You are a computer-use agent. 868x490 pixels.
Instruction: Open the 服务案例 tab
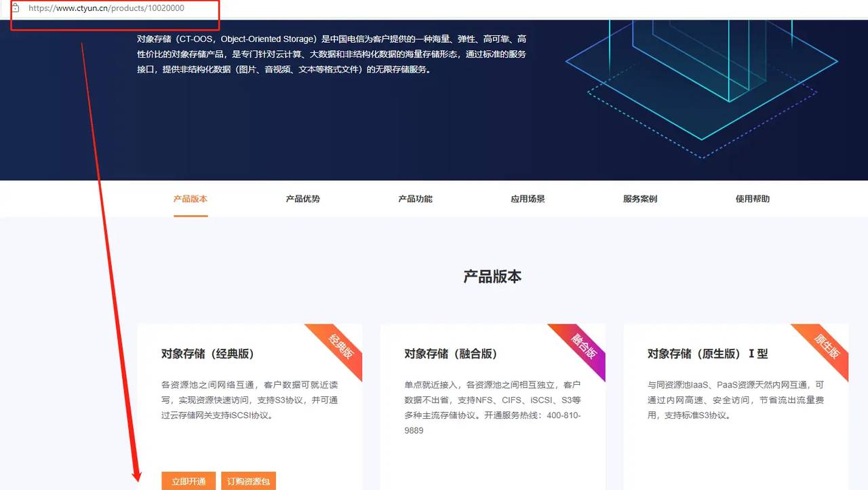coord(639,198)
